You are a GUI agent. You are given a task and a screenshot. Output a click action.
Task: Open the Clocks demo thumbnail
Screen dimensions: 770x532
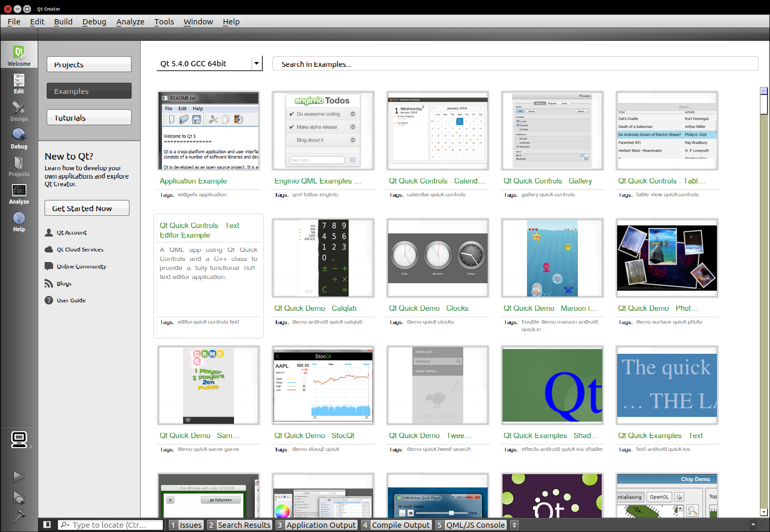click(438, 258)
